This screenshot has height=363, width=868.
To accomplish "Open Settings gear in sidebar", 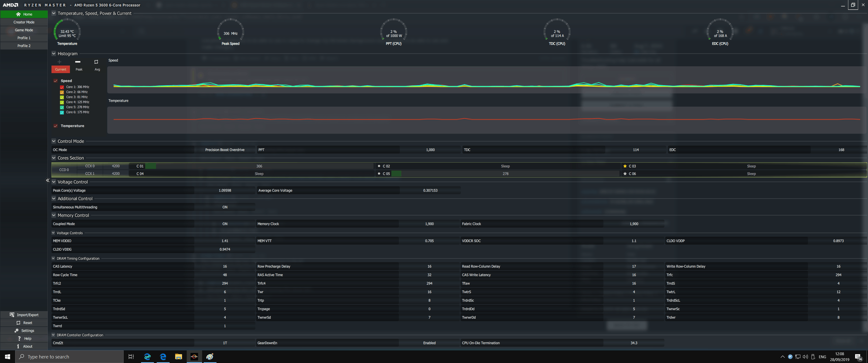I will coord(16,331).
